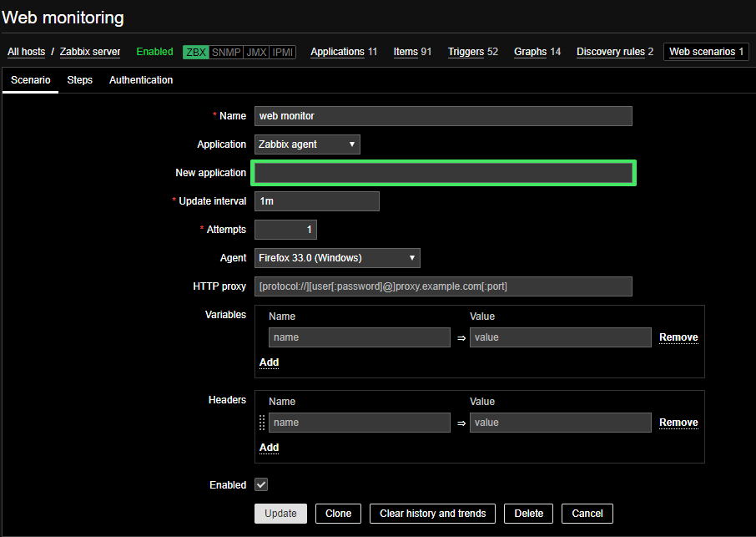Open the Authentication tab
The height and width of the screenshot is (537, 756).
141,80
